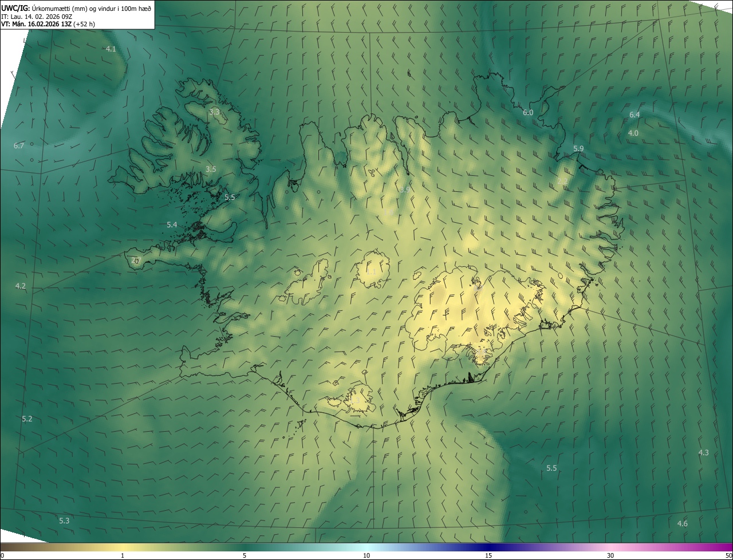Click the 4.6 value label on the map
This screenshot has width=733, height=560.
pos(683,524)
